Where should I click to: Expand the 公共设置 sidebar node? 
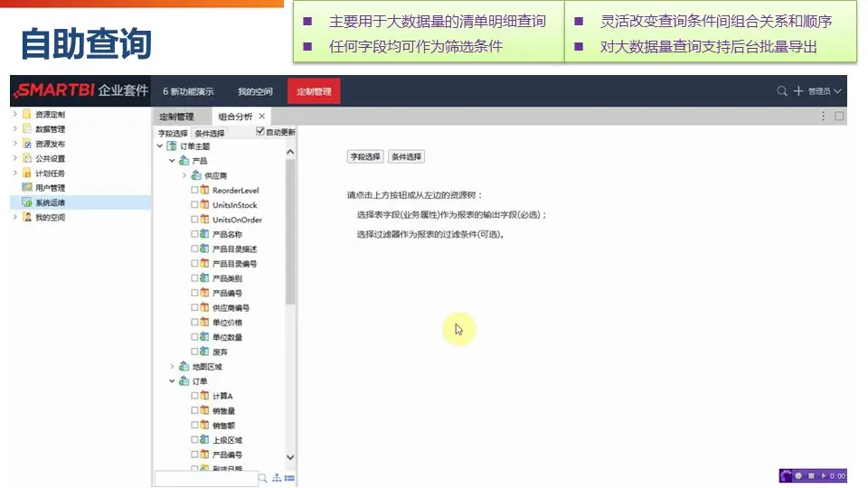point(15,158)
